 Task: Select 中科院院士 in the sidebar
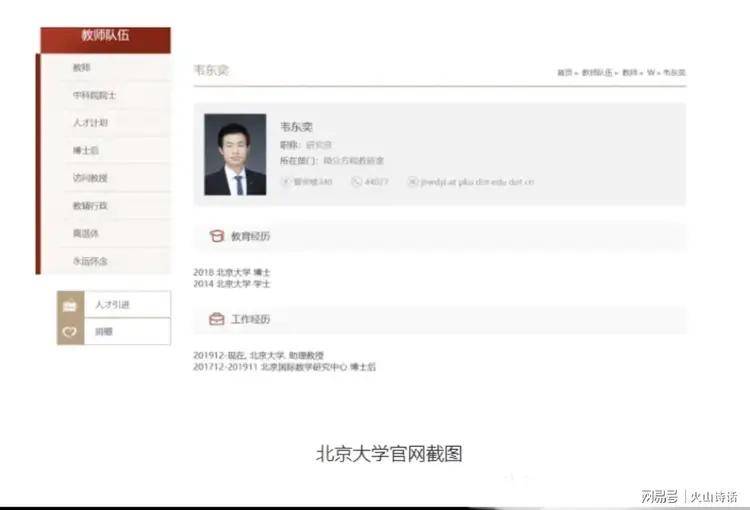[94, 96]
